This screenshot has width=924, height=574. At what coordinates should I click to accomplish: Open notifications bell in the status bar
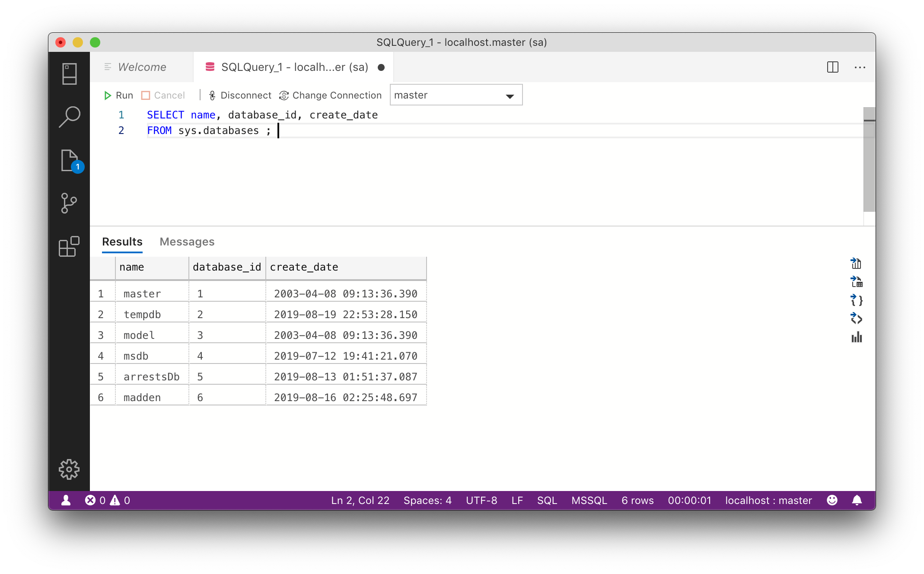tap(857, 500)
